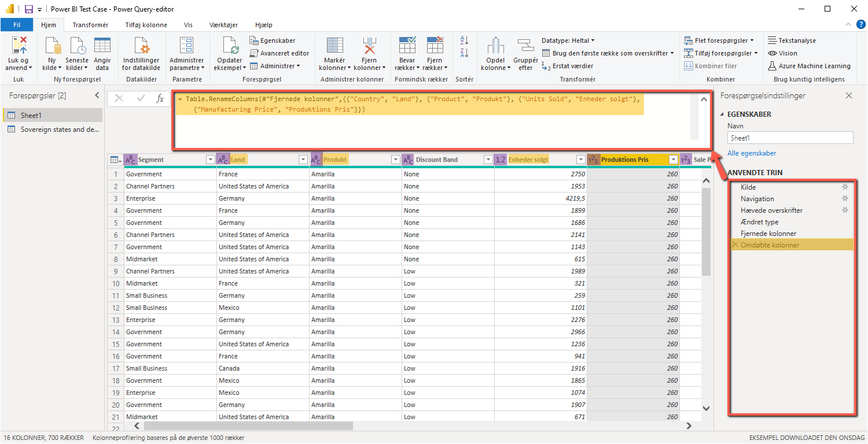
Task: Open the Avanceret editor
Action: (x=279, y=53)
